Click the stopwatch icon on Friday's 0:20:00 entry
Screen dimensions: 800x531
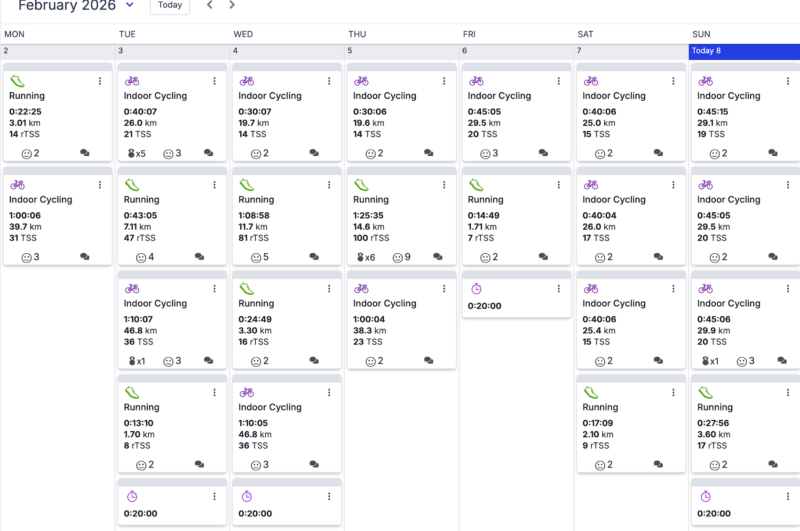[476, 289]
